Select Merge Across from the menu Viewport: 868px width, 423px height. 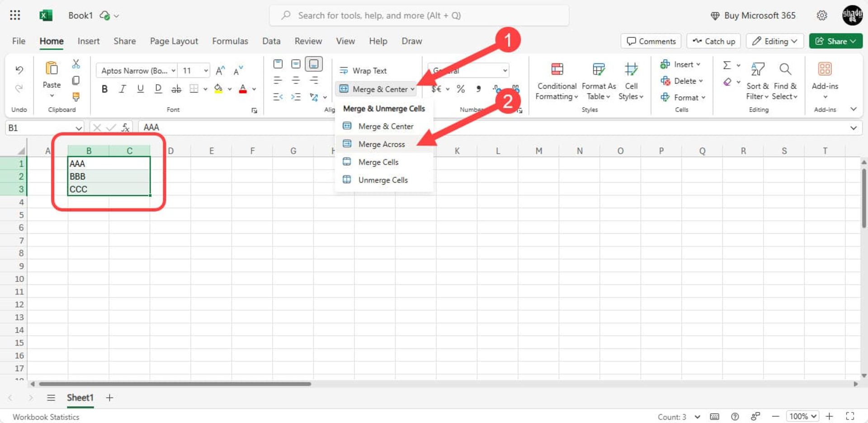[x=381, y=144]
